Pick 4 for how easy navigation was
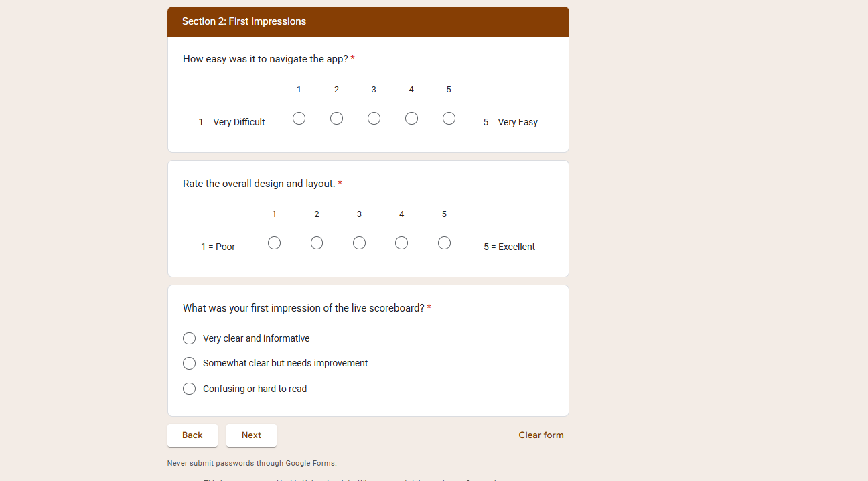This screenshot has height=481, width=868. point(411,119)
